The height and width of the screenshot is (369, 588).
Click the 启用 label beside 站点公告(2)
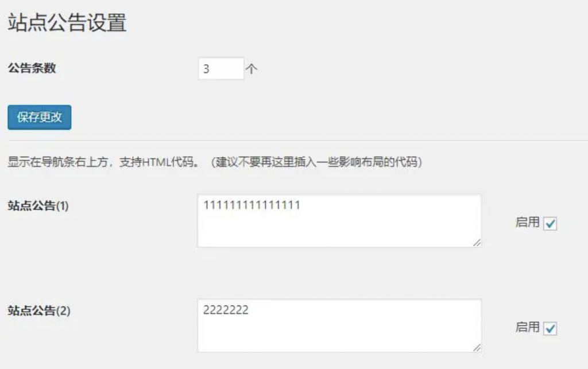527,327
